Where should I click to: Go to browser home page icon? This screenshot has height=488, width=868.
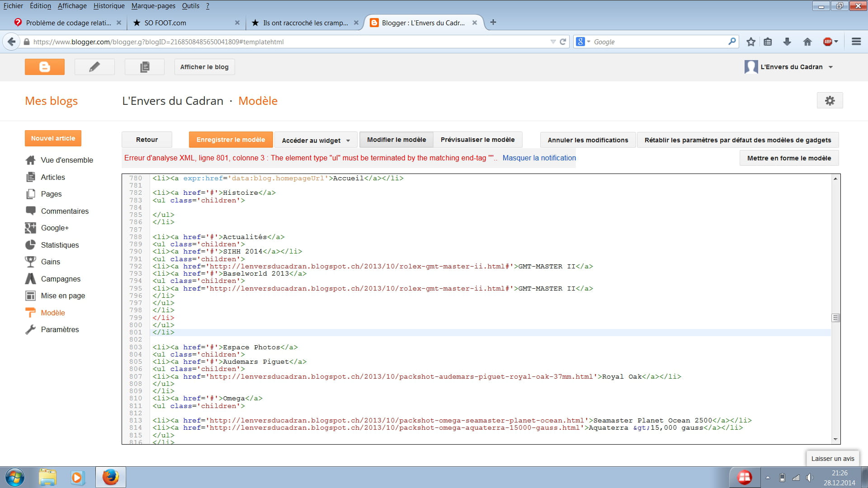[807, 42]
